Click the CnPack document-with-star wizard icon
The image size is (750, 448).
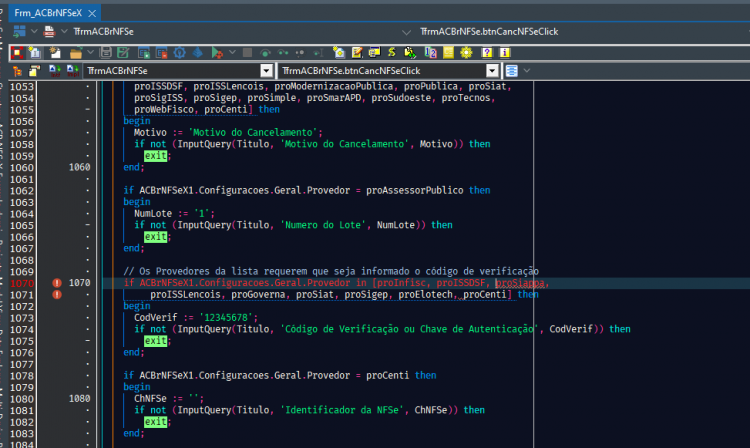click(x=339, y=53)
